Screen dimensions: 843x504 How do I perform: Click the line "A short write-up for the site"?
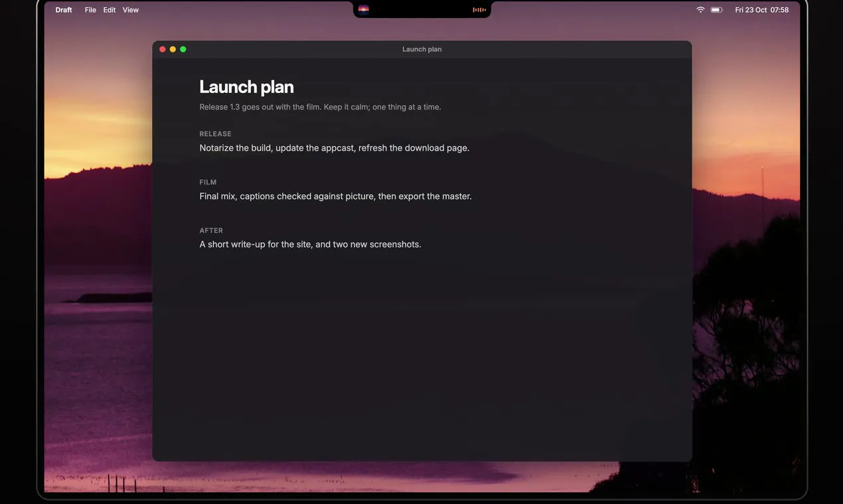[x=310, y=244]
